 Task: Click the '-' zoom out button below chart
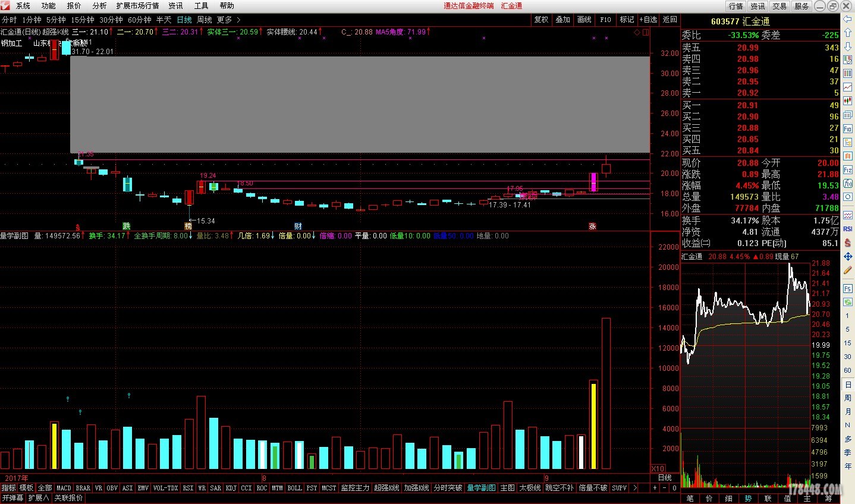[x=664, y=488]
